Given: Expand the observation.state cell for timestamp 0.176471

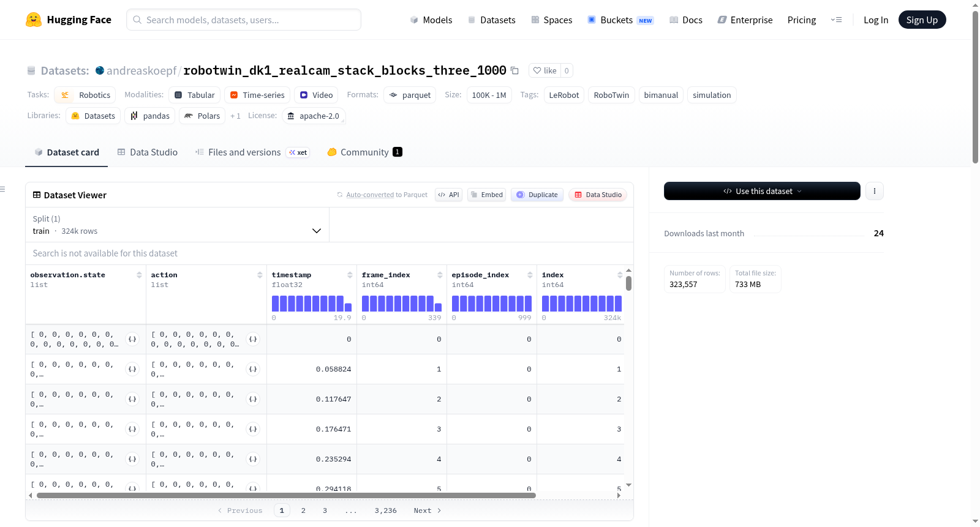Looking at the screenshot, I should click(x=132, y=429).
